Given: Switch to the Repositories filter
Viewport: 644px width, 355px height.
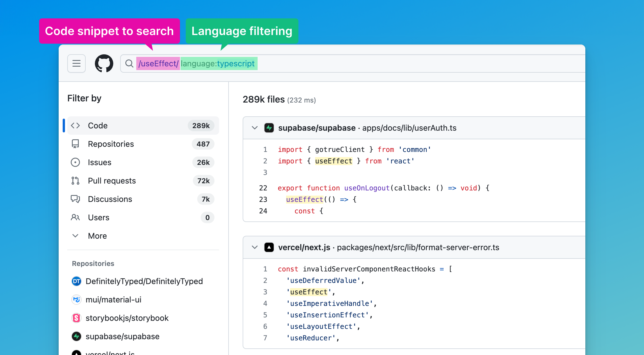Looking at the screenshot, I should (x=111, y=144).
